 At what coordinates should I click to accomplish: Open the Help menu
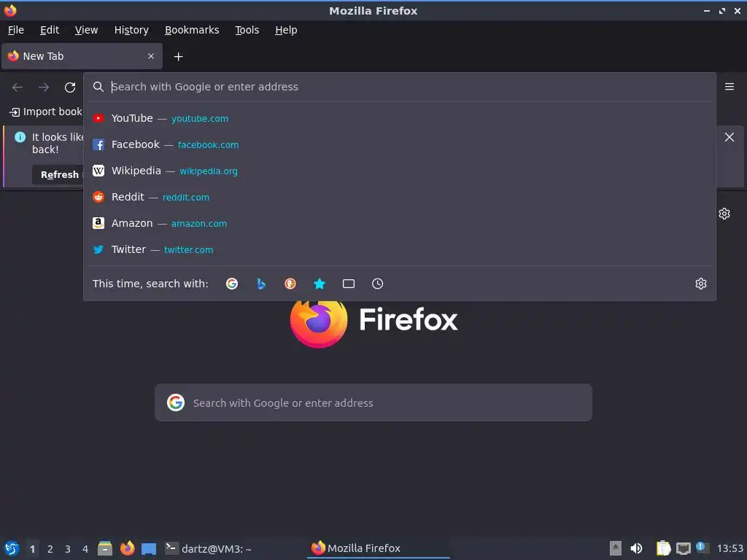click(x=286, y=30)
